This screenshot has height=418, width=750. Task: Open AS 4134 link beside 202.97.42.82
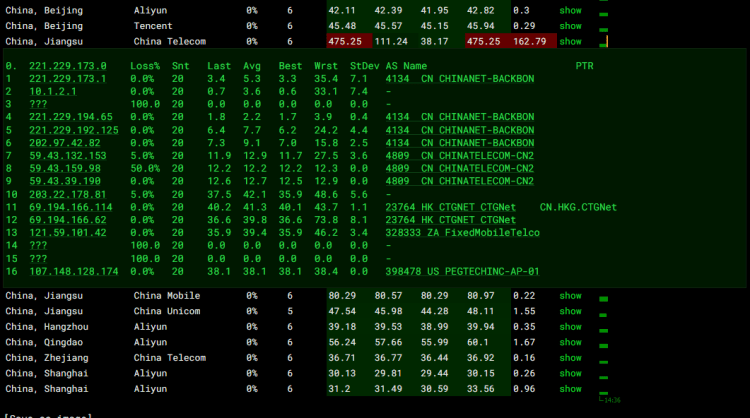coord(460,143)
